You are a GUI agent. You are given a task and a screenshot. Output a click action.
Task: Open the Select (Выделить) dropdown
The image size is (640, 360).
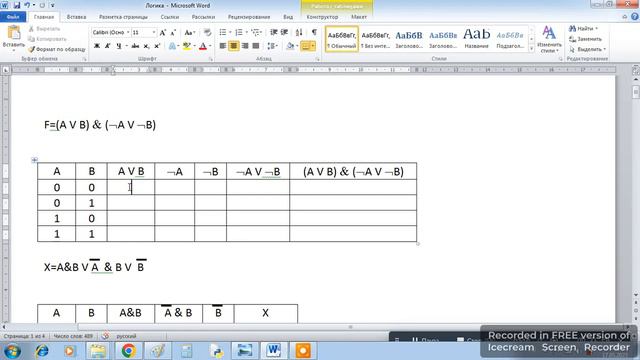587,49
